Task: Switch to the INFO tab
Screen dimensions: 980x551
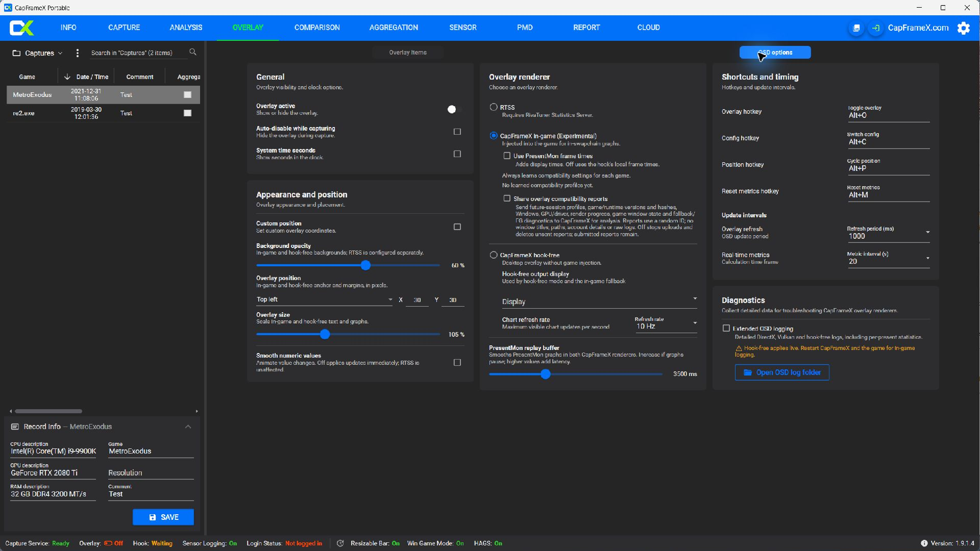Action: point(68,28)
